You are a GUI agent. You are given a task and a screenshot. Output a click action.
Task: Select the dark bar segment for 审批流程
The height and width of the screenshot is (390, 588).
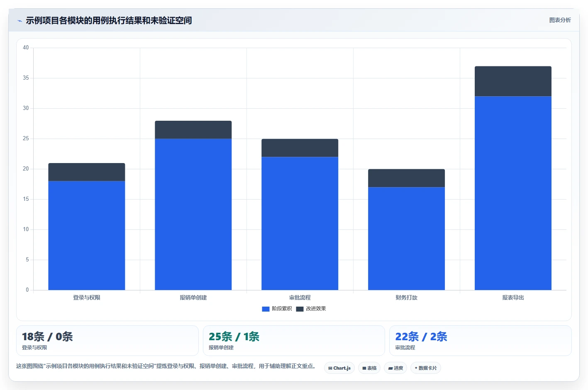(x=300, y=148)
